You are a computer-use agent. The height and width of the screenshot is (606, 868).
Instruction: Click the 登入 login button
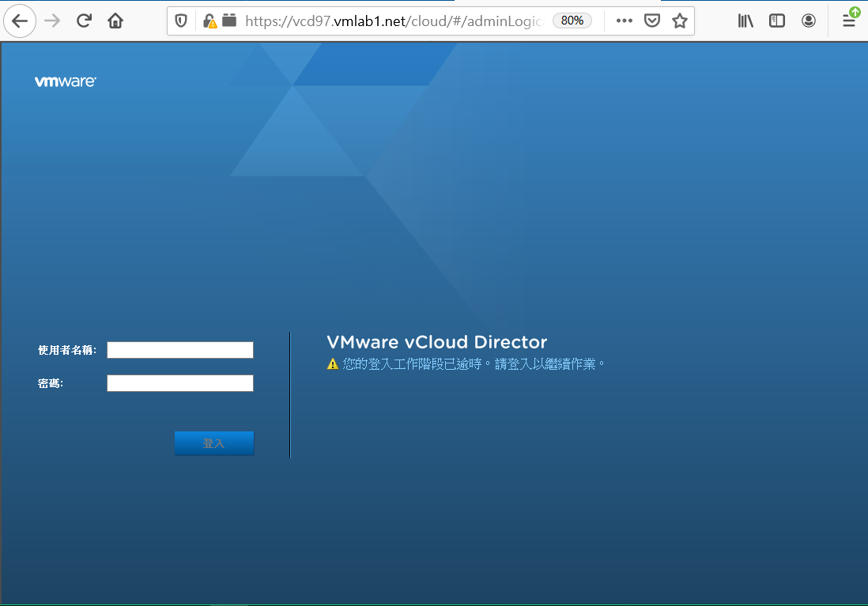tap(214, 443)
